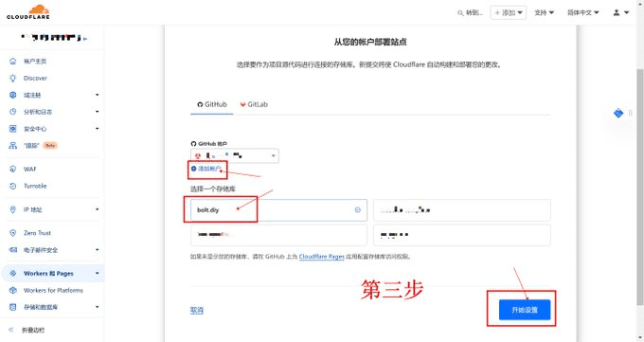Click the 添加帐户 link
Screen dimensions: 644x342
[206, 169]
